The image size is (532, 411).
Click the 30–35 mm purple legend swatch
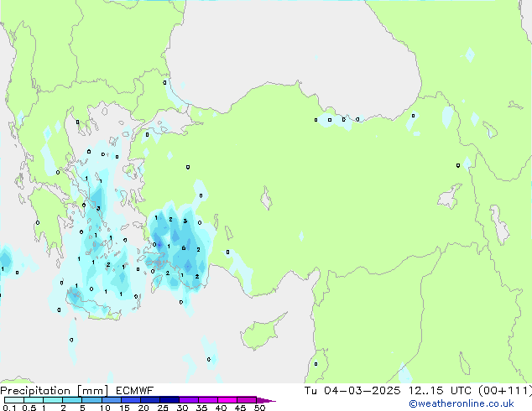188,400
